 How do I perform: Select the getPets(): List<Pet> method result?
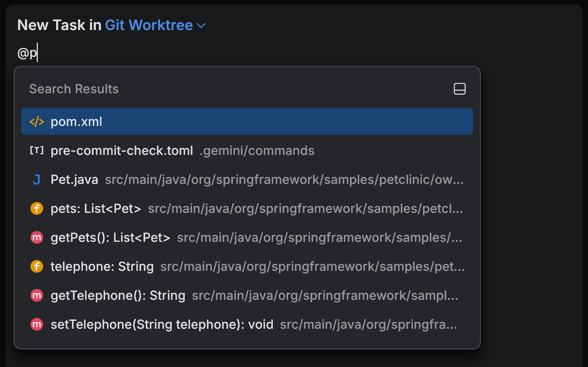[x=247, y=237]
